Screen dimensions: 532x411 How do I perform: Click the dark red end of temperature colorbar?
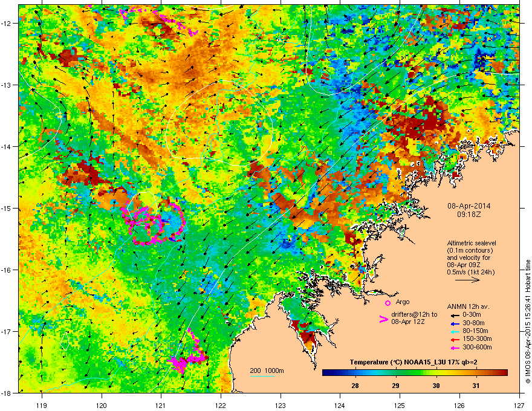(x=504, y=373)
